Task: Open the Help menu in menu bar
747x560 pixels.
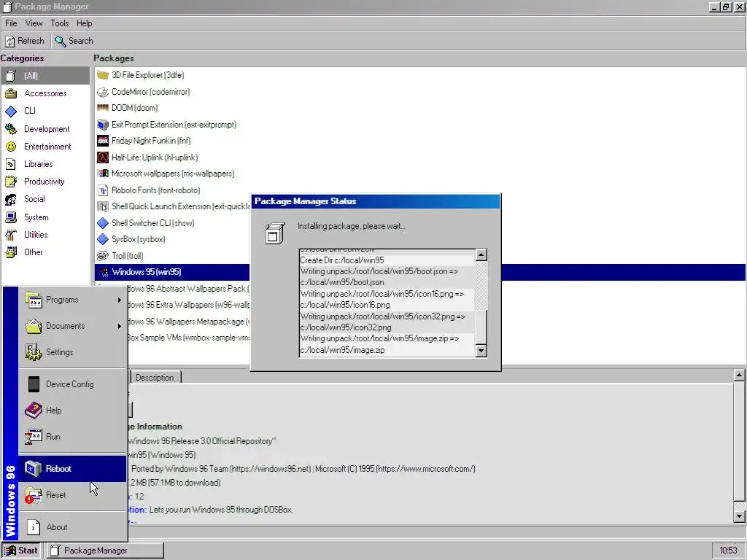Action: [85, 23]
